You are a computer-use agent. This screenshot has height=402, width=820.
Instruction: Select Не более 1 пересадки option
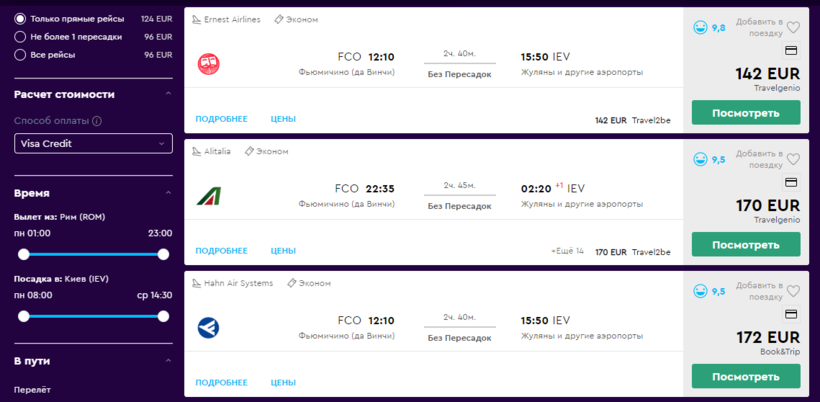pos(20,37)
